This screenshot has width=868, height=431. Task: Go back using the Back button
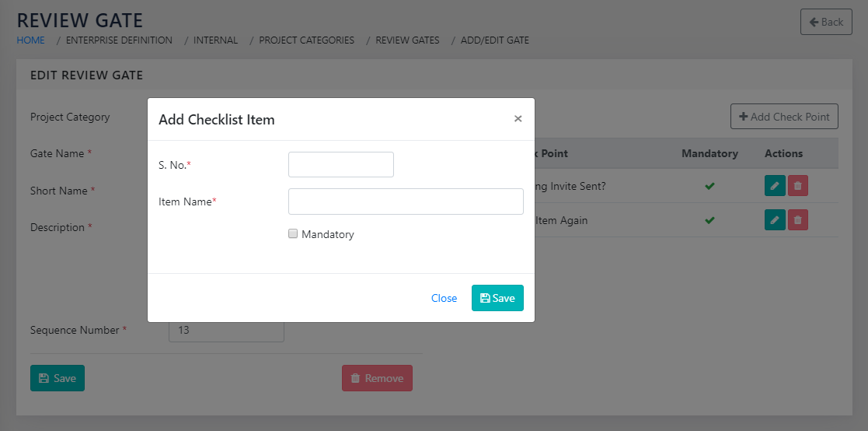pyautogui.click(x=826, y=22)
